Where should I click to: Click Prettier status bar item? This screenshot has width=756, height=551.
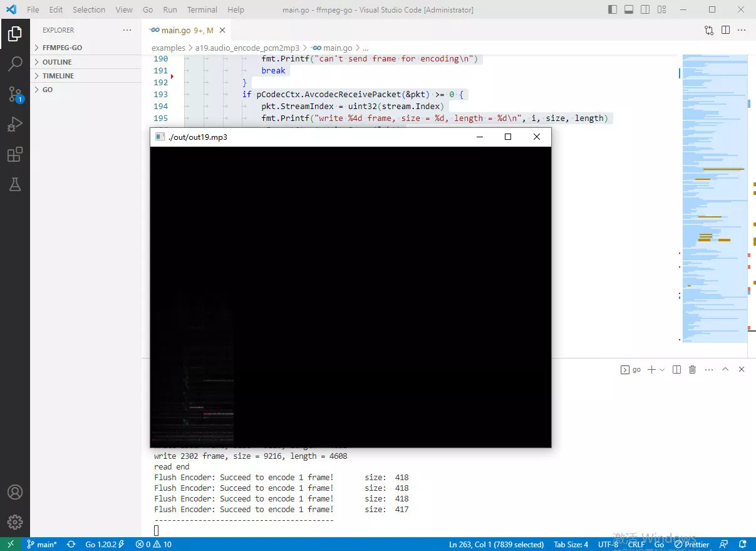692,544
